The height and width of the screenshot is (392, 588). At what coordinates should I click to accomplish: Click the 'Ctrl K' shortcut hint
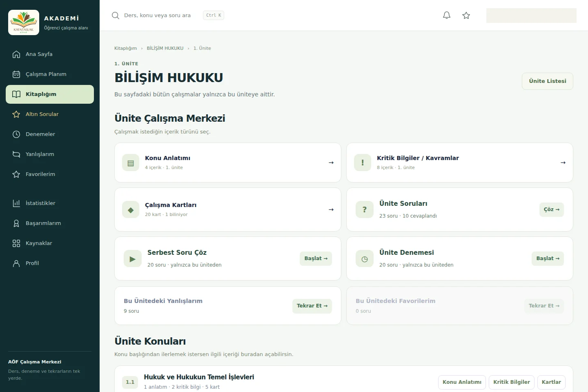[214, 16]
